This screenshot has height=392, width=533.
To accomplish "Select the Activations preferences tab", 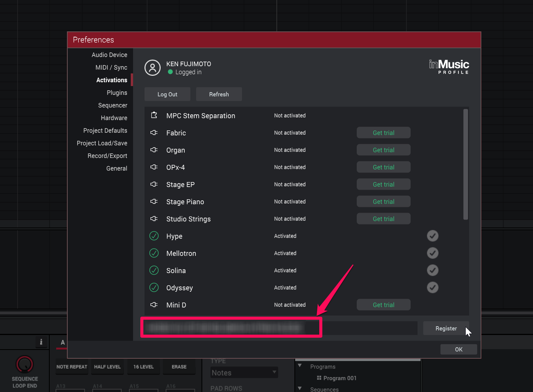I will click(x=112, y=80).
